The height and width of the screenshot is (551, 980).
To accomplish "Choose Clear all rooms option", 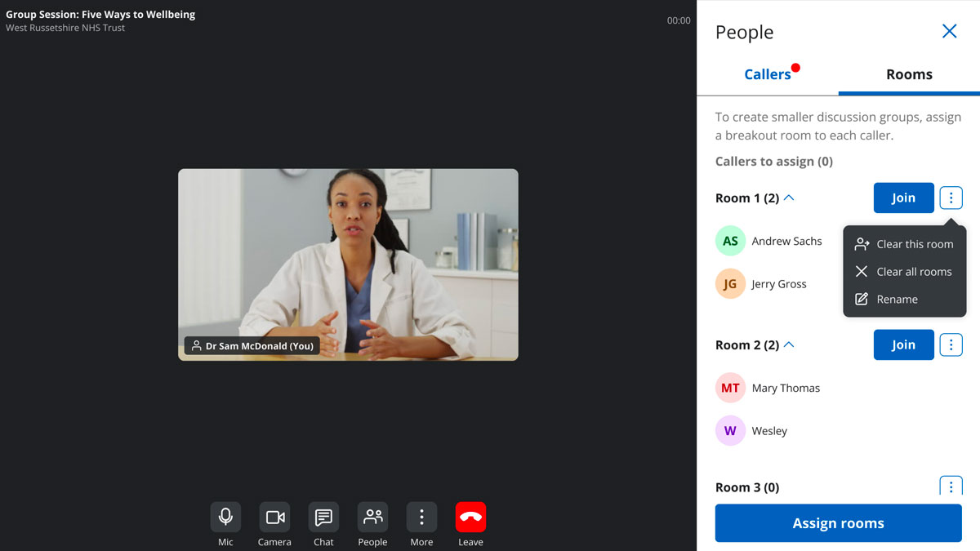I will [904, 272].
